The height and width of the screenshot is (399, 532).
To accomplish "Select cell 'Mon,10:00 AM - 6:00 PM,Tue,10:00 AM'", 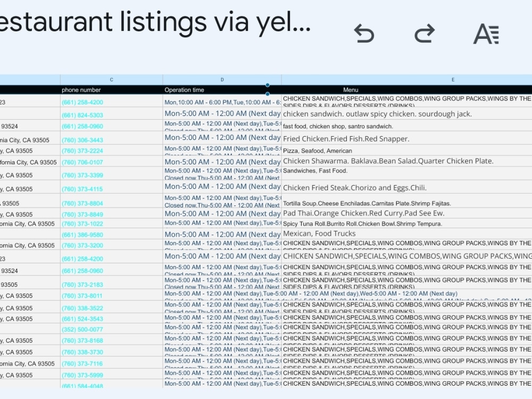I will pyautogui.click(x=222, y=102).
